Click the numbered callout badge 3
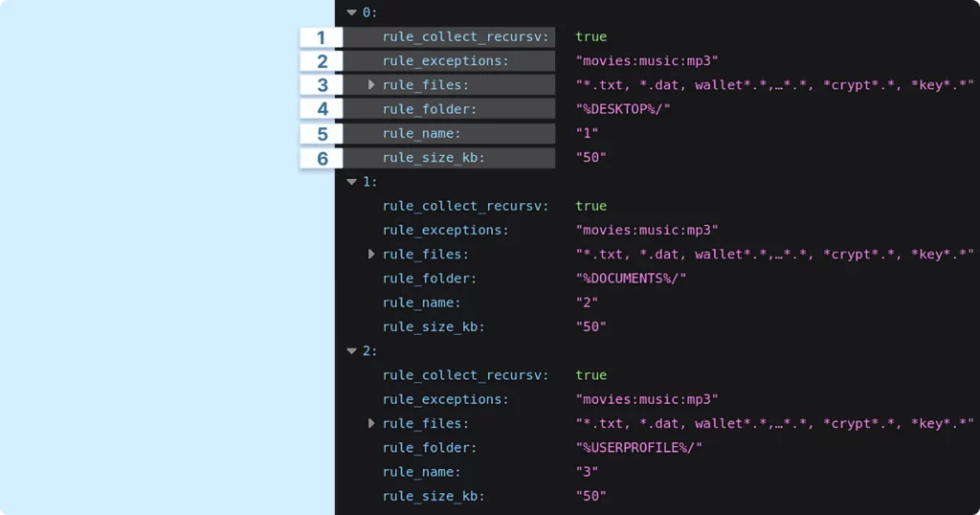 (322, 85)
